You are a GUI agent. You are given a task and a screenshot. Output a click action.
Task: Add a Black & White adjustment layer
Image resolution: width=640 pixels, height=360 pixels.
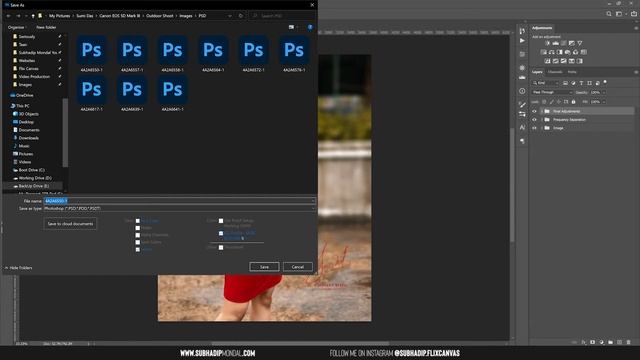click(560, 52)
